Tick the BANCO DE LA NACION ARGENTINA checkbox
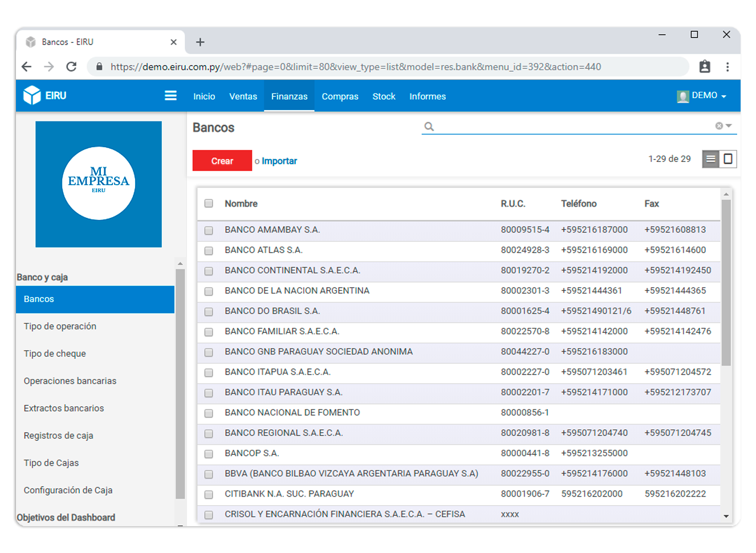Screen dimensions: 756x553 [x=209, y=291]
